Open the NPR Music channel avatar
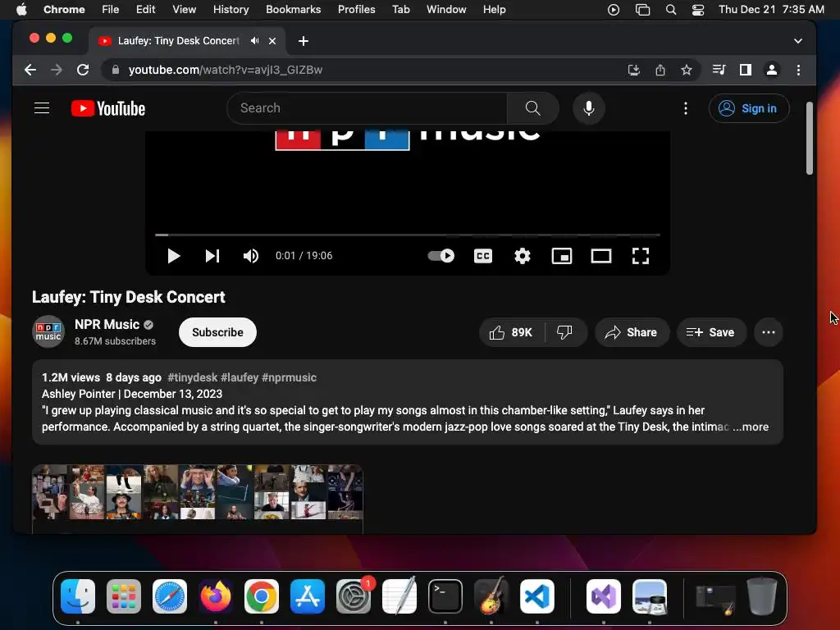Viewport: 840px width, 630px height. pyautogui.click(x=48, y=332)
